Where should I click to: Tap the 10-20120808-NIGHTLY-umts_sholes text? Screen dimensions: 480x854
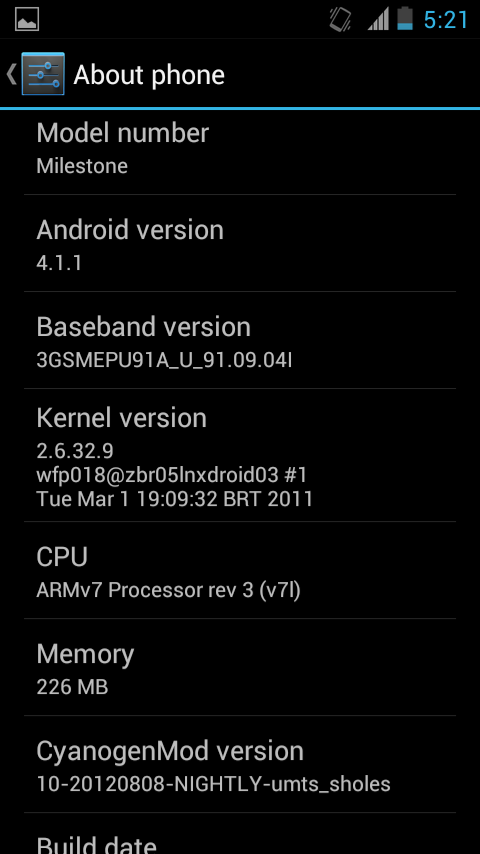coord(214,784)
